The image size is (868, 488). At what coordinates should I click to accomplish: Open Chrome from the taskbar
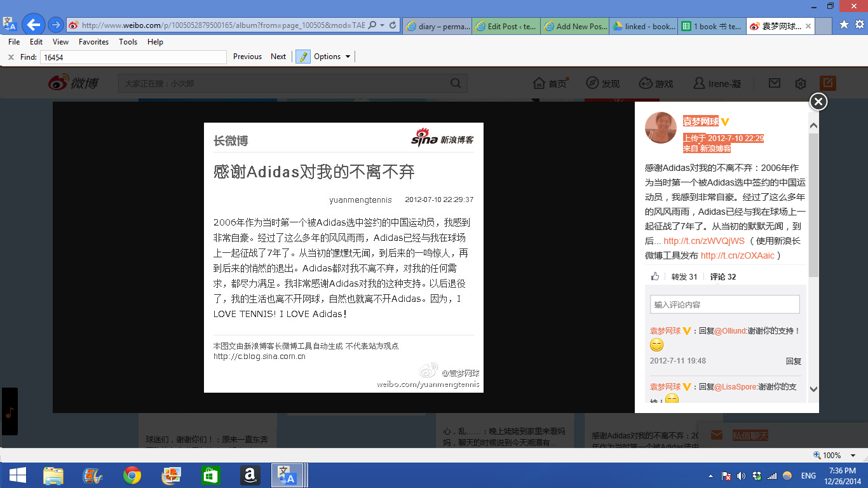point(132,475)
